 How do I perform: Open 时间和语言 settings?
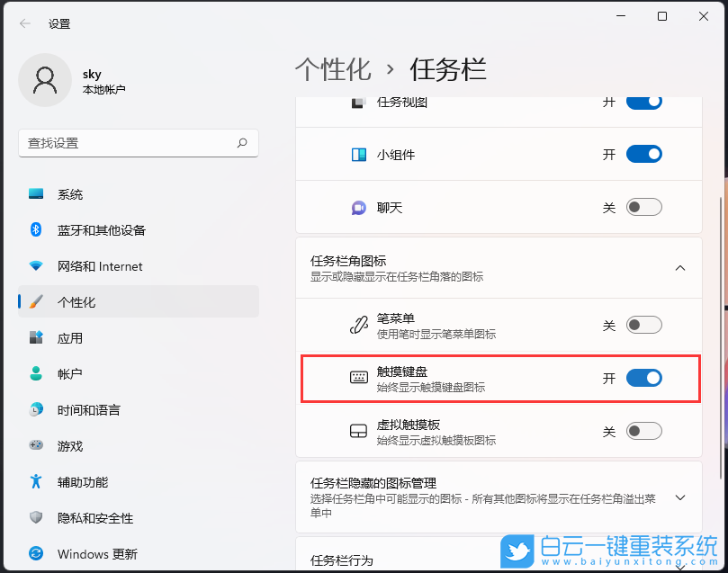click(x=81, y=410)
